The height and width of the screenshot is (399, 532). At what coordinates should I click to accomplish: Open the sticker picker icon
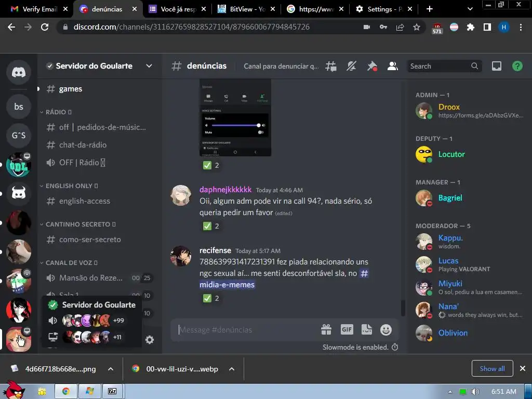366,329
